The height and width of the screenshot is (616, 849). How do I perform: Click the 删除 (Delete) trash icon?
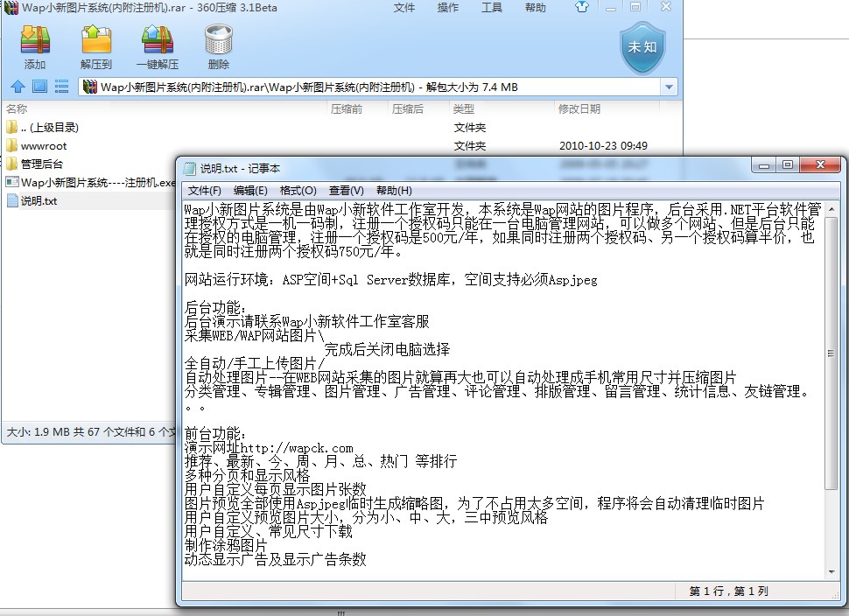click(218, 47)
